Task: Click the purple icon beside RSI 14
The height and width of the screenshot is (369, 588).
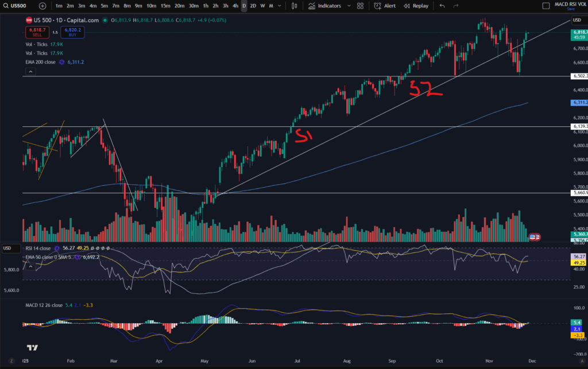Action: pyautogui.click(x=57, y=248)
